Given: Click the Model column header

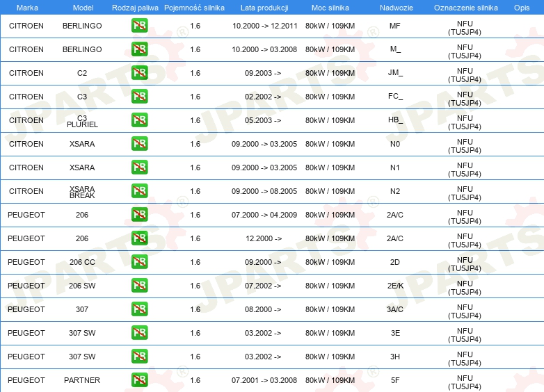Looking at the screenshot, I should (83, 8).
